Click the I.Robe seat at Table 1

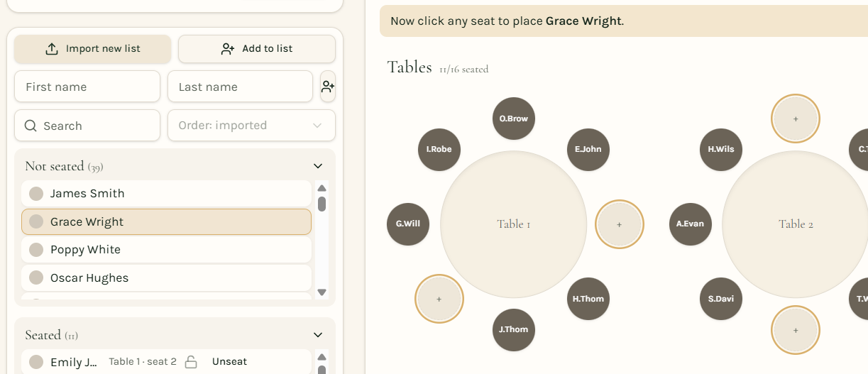click(x=439, y=150)
